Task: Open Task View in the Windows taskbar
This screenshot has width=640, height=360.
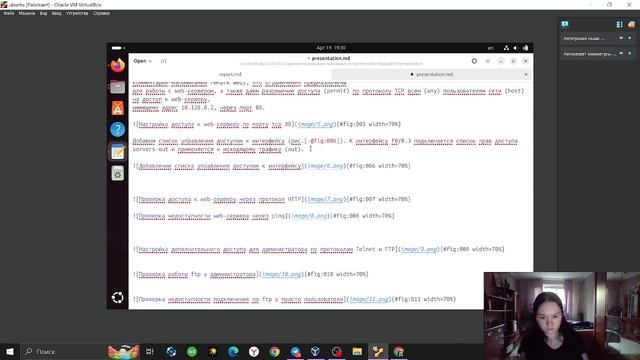Action: (x=150, y=351)
